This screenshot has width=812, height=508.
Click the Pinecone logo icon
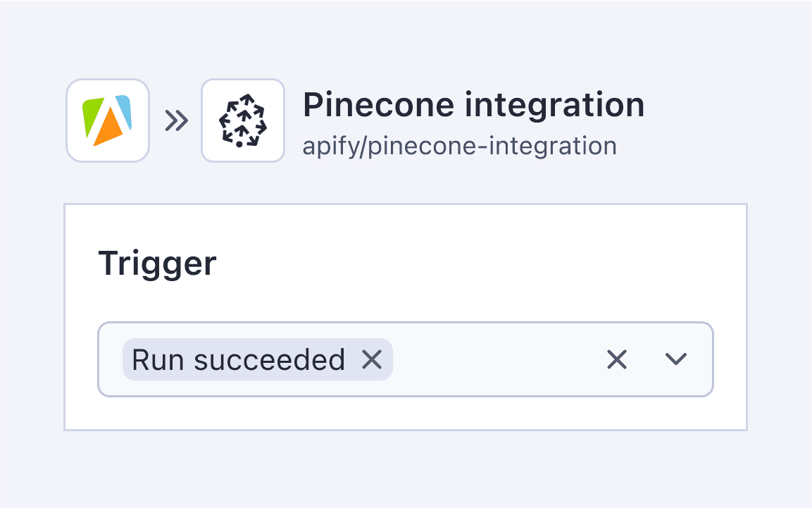point(243,120)
